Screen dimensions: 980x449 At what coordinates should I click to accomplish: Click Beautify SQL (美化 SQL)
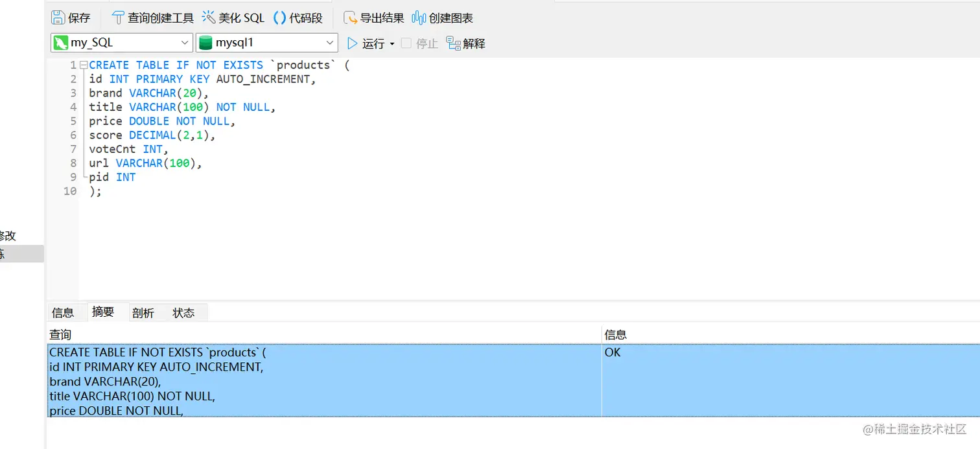[233, 18]
